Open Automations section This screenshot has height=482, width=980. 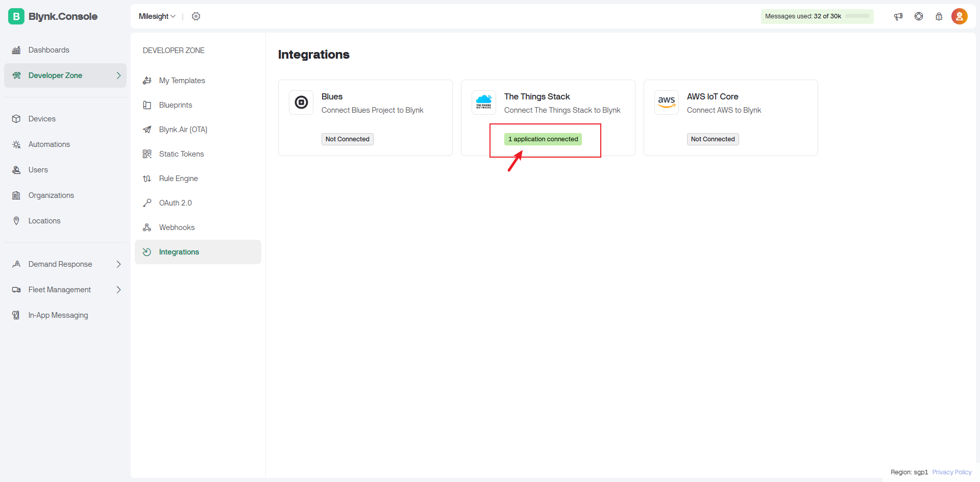click(65, 144)
